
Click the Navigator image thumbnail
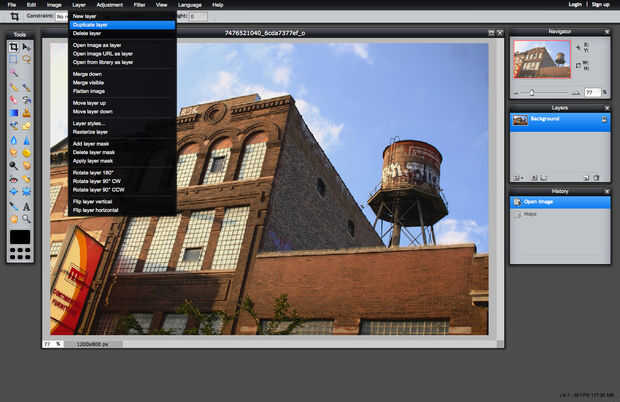coord(542,59)
